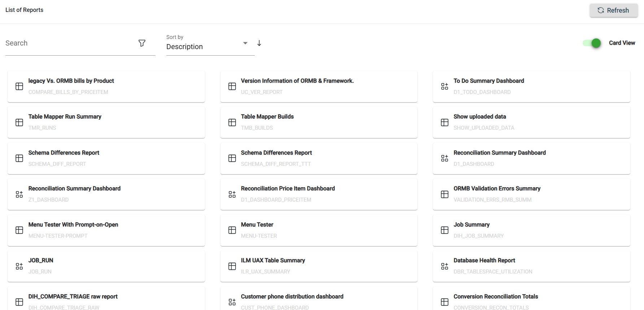Click dashboard icon for To Do Summary Dashboard
Screen dimensions: 644x310
[x=444, y=86]
